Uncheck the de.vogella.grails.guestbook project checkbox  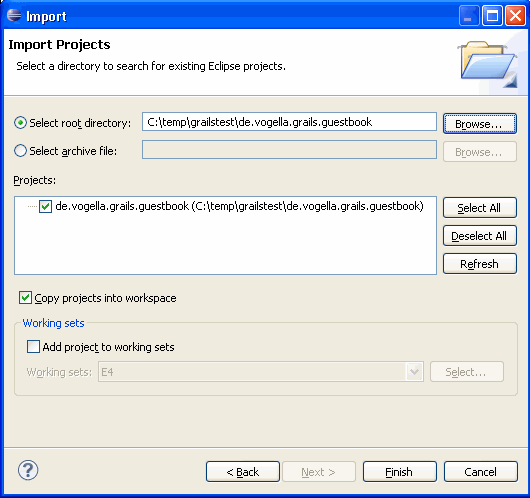click(45, 206)
